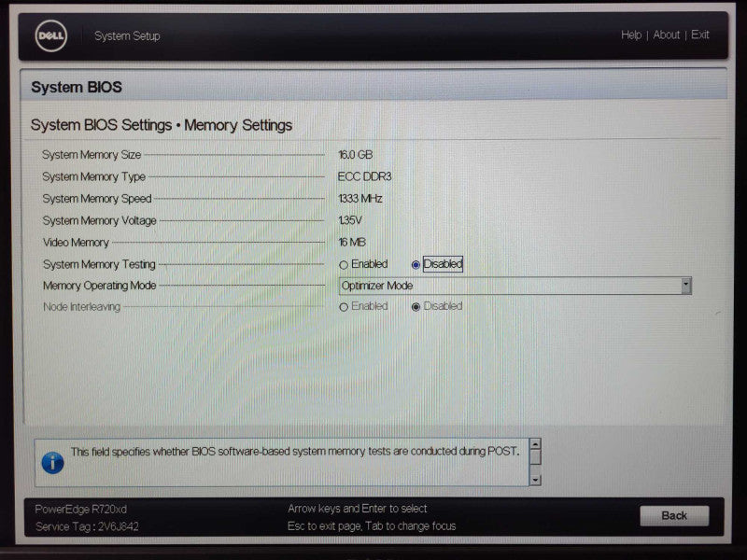Click the blue info icon

pos(53,462)
